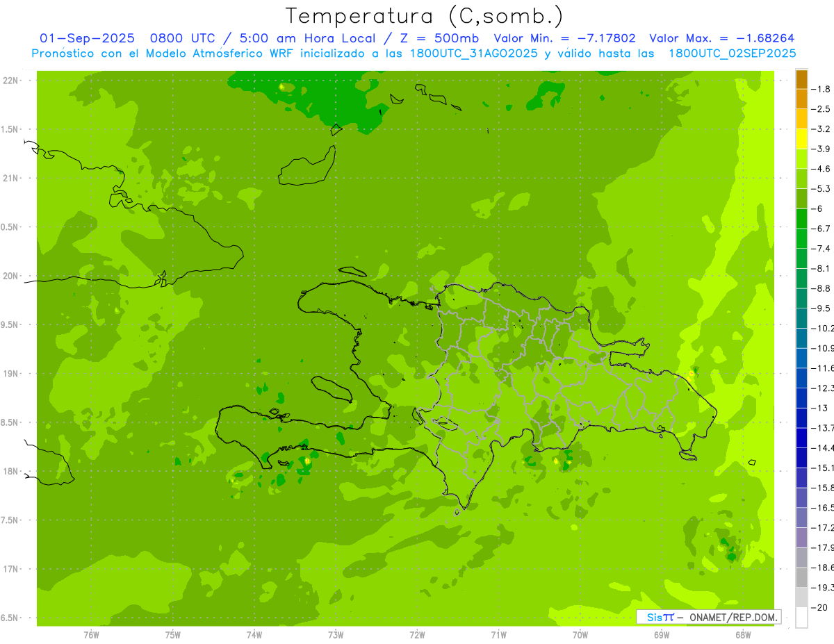Click the dark blue swatch between -13 and -13.7
This screenshot has height=644, width=834.
tap(802, 418)
